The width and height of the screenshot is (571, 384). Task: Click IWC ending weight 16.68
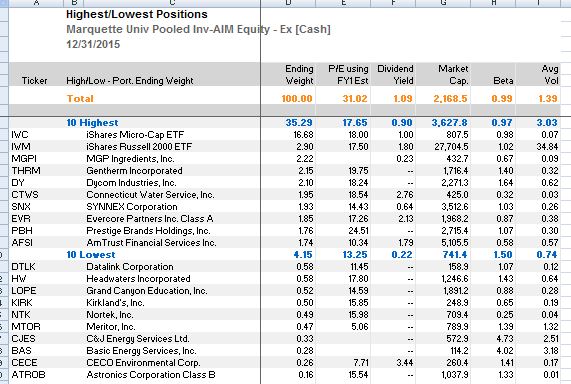pyautogui.click(x=303, y=135)
